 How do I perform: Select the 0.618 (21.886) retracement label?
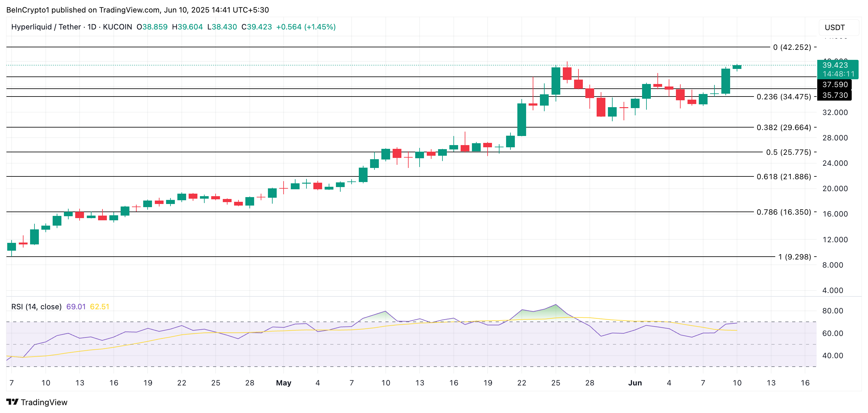pos(784,176)
